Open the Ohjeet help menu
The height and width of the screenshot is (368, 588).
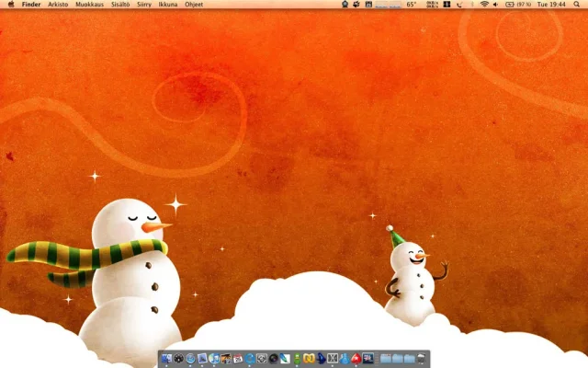click(x=194, y=5)
